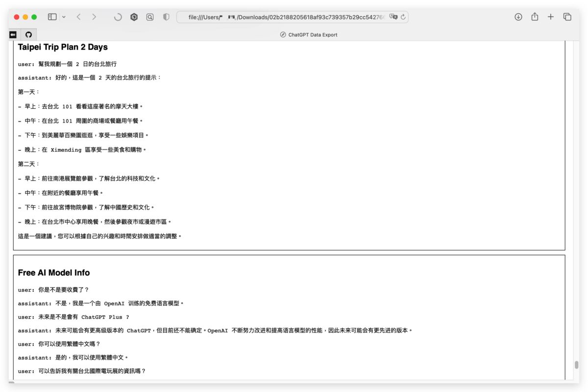Close the Safari window
This screenshot has width=588, height=392.
coord(17,17)
